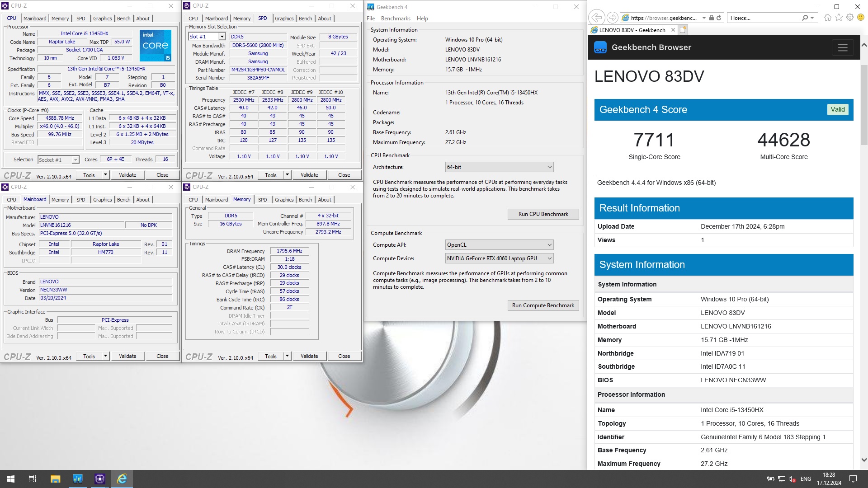Click the Geekbench Browser logo icon
The image size is (868, 488).
[600, 47]
